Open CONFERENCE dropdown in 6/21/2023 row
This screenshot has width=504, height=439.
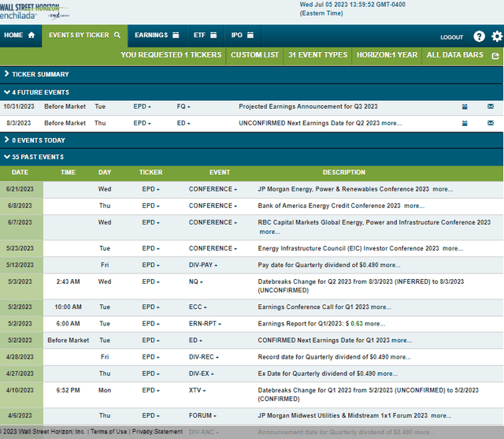pos(213,189)
